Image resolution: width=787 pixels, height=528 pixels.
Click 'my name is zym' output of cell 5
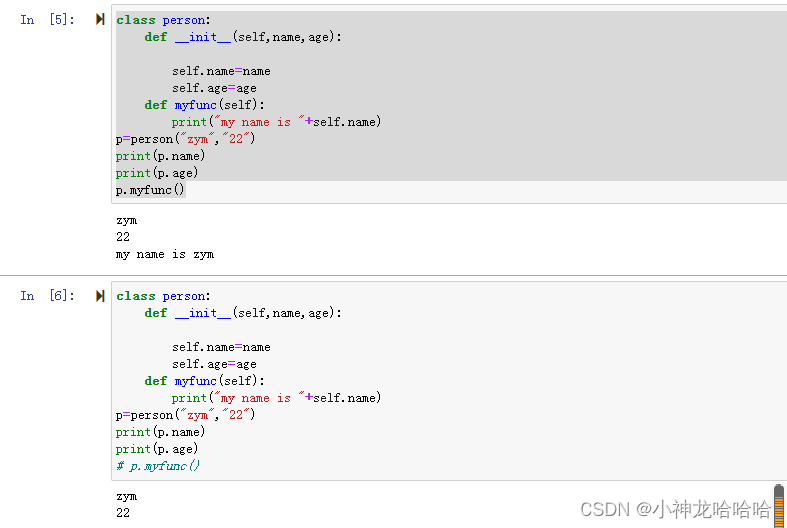tap(165, 254)
